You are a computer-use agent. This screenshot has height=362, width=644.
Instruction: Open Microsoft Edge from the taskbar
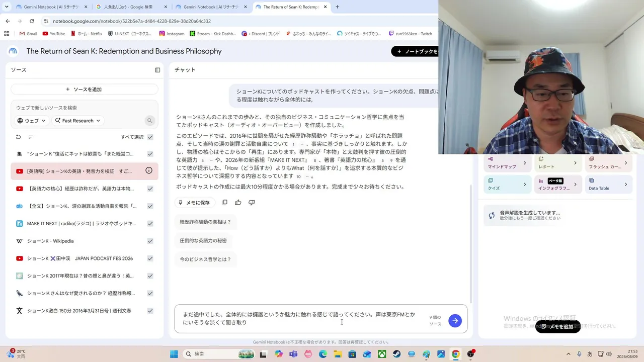(323, 354)
